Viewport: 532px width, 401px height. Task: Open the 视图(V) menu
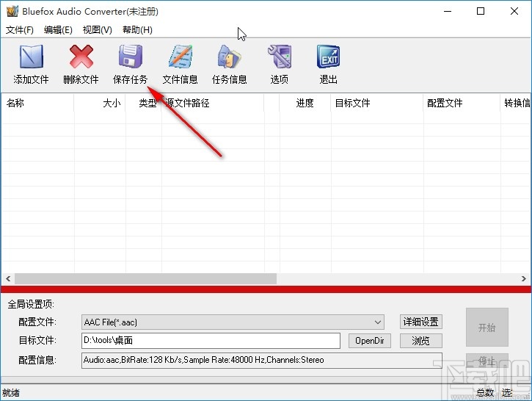(x=98, y=30)
